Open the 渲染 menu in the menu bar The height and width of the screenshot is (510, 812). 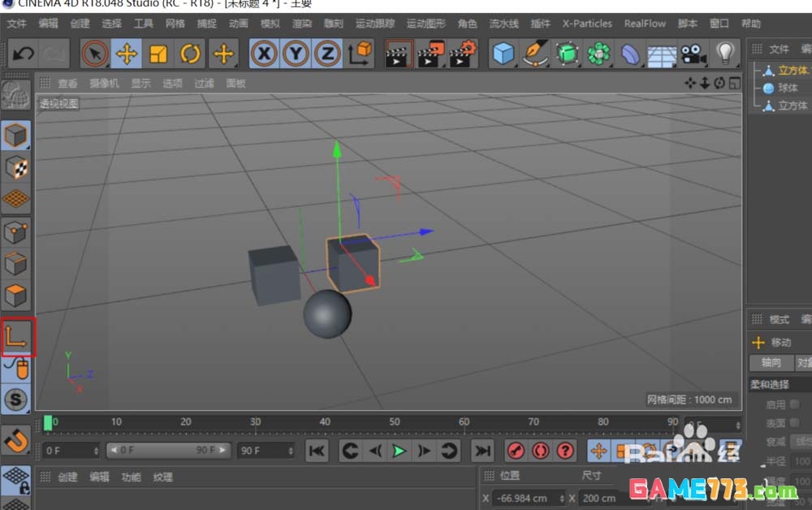301,24
